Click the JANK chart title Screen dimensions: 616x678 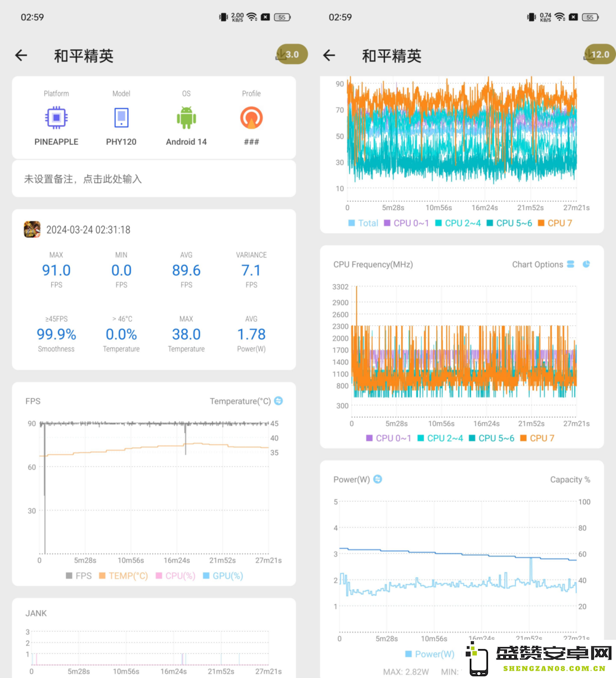[x=36, y=613]
